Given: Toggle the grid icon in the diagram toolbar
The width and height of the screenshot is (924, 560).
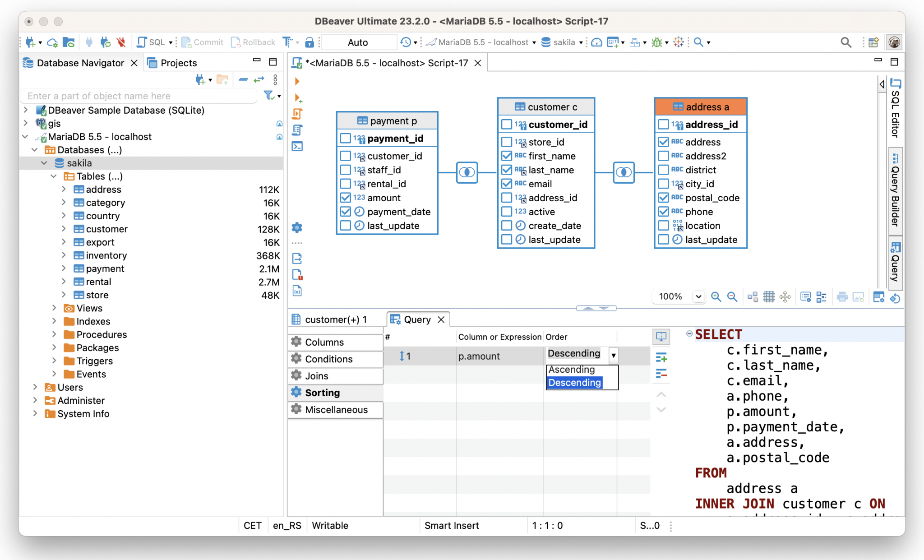Looking at the screenshot, I should (x=769, y=296).
